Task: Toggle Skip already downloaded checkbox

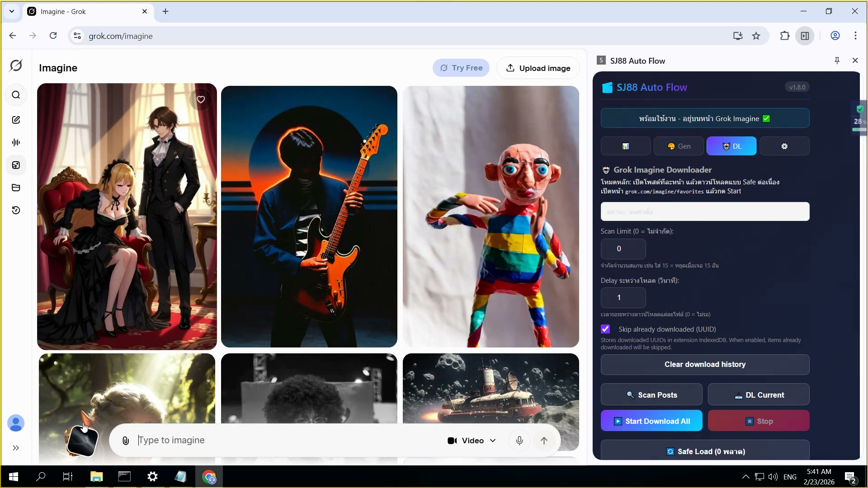Action: point(605,329)
